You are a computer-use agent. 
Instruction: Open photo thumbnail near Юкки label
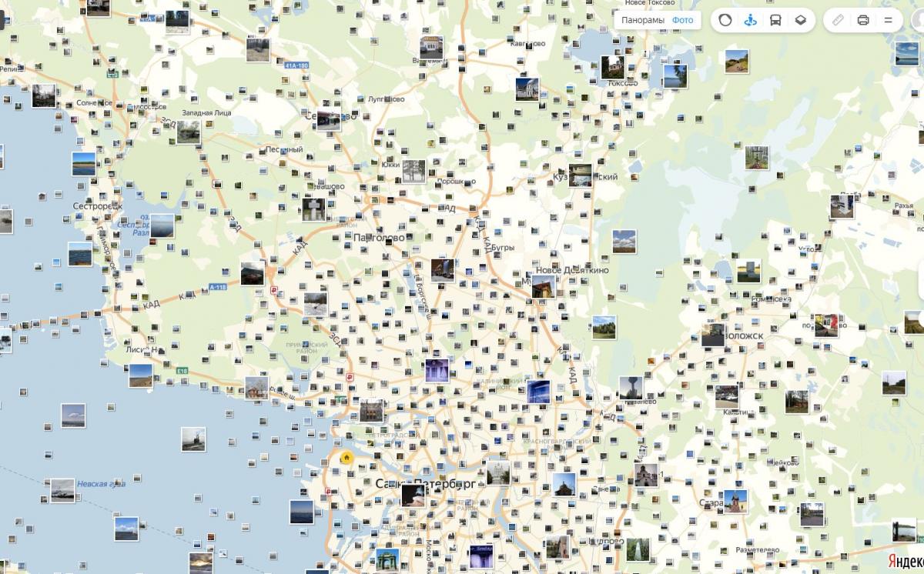(413, 171)
